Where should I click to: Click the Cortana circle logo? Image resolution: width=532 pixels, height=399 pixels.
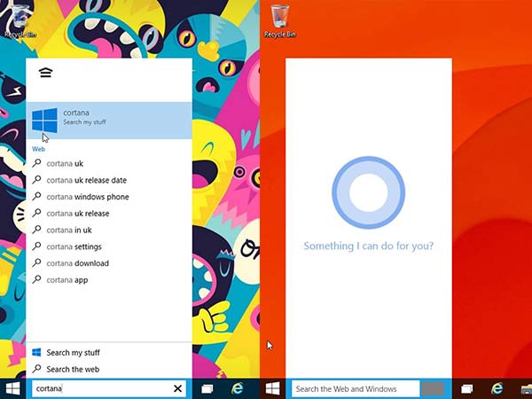369,192
